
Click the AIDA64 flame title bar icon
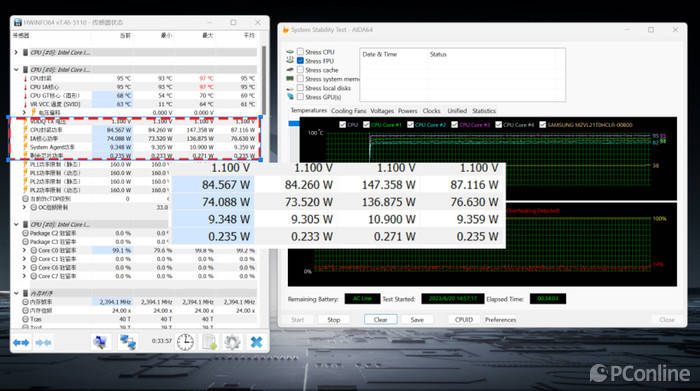[285, 30]
